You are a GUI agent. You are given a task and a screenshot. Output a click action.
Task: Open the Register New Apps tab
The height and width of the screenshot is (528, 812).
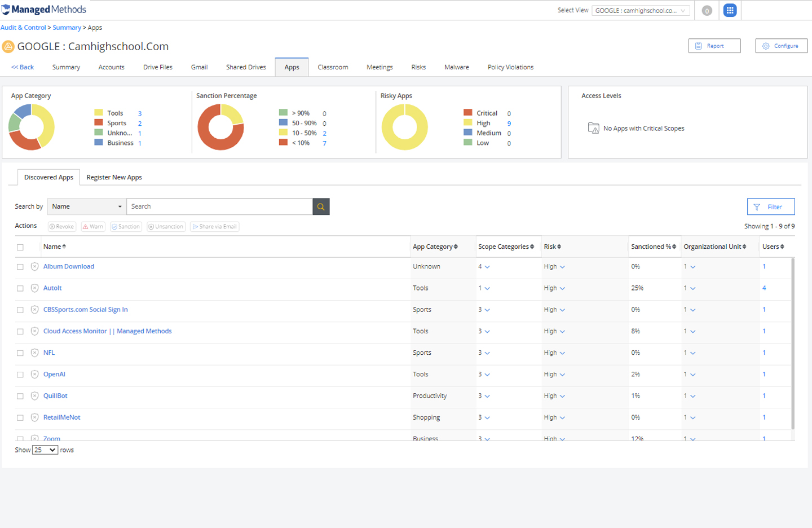tap(114, 177)
